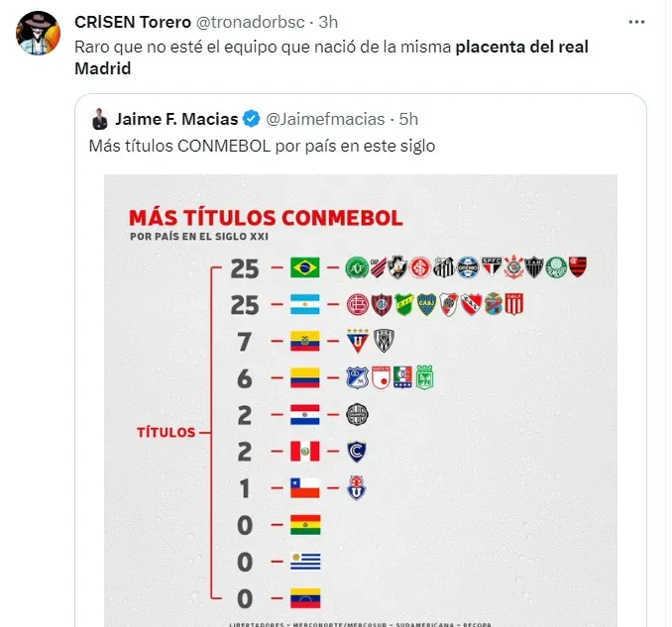Click the @Jaimefmacias handle
Screen dimensions: 672x627
pyautogui.click(x=325, y=119)
